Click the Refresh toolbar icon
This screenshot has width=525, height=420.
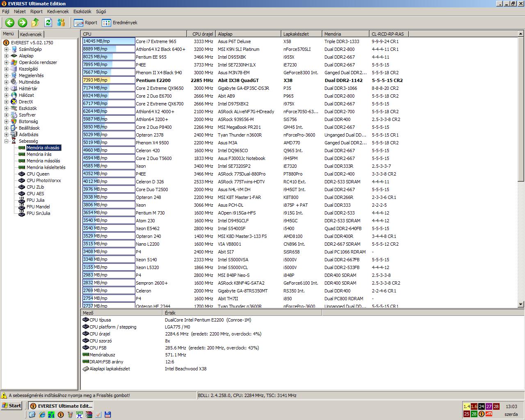click(x=48, y=23)
